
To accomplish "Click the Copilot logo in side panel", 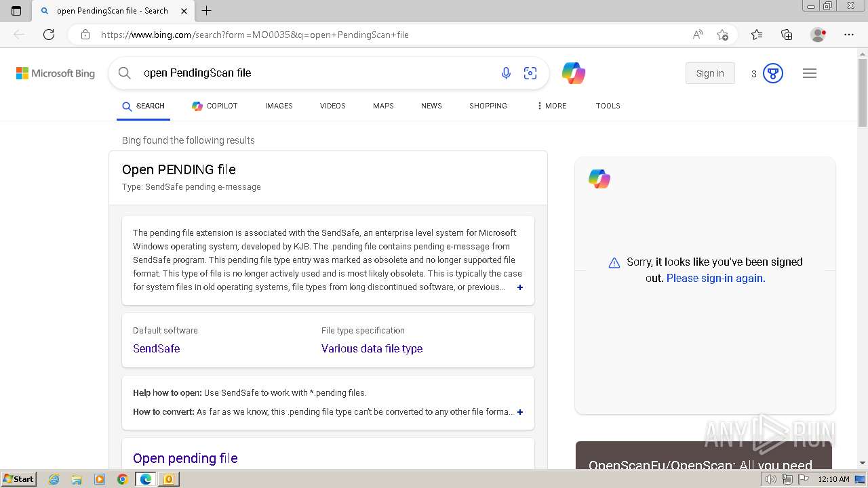I will (599, 179).
